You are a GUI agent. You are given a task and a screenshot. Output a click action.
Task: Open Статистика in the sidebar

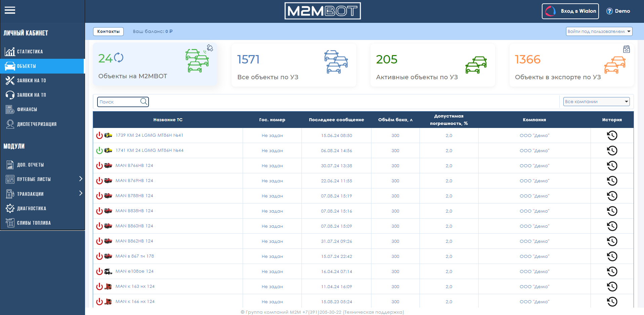pyautogui.click(x=42, y=51)
